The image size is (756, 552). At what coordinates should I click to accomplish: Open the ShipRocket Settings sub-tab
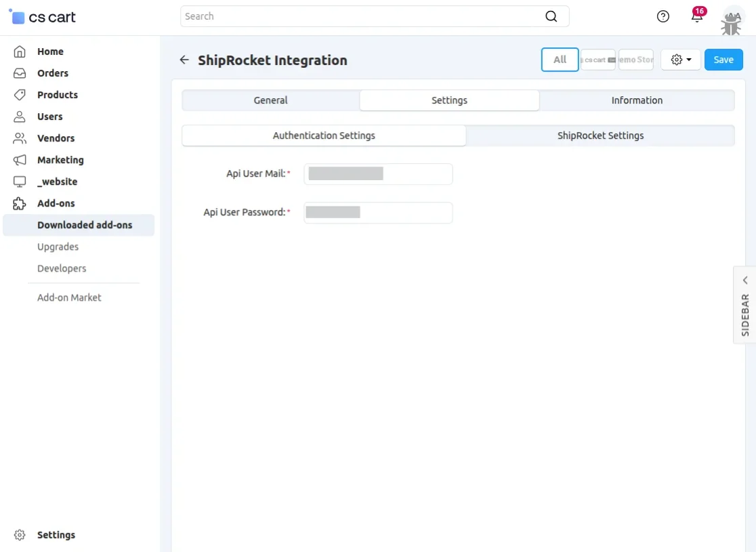tap(600, 135)
